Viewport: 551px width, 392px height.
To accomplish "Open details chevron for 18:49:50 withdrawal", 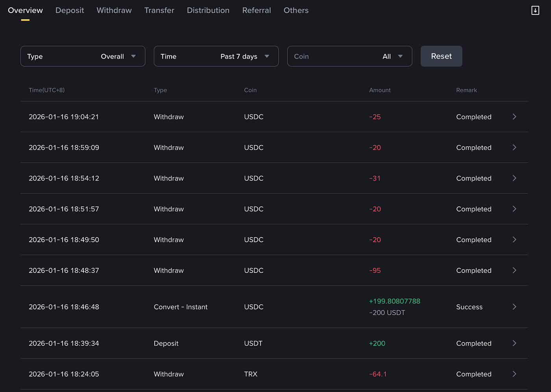I will pyautogui.click(x=514, y=239).
